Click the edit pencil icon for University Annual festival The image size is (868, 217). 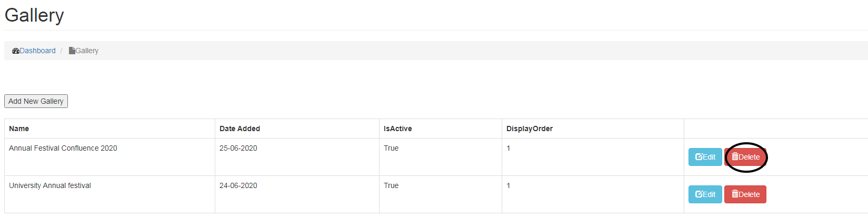[699, 194]
